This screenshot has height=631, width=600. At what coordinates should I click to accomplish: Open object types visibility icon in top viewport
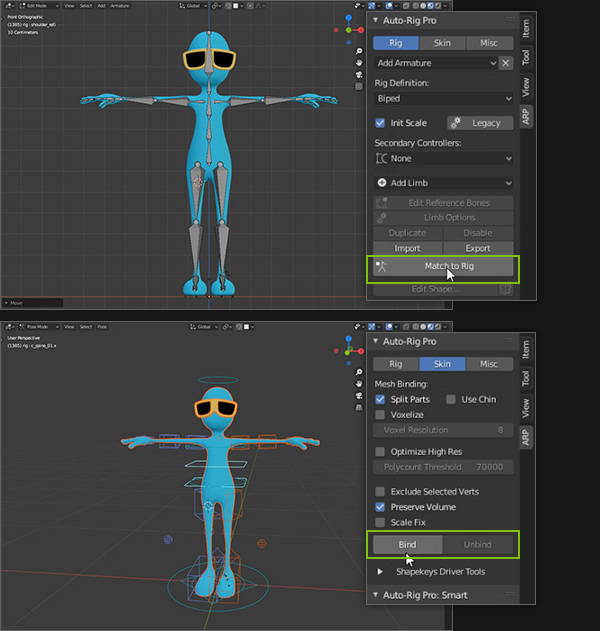(x=359, y=6)
